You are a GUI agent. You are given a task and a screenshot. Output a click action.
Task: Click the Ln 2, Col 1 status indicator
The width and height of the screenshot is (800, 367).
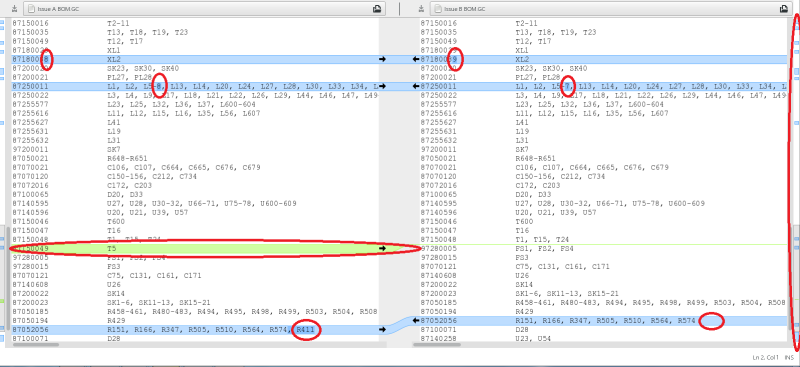766,357
